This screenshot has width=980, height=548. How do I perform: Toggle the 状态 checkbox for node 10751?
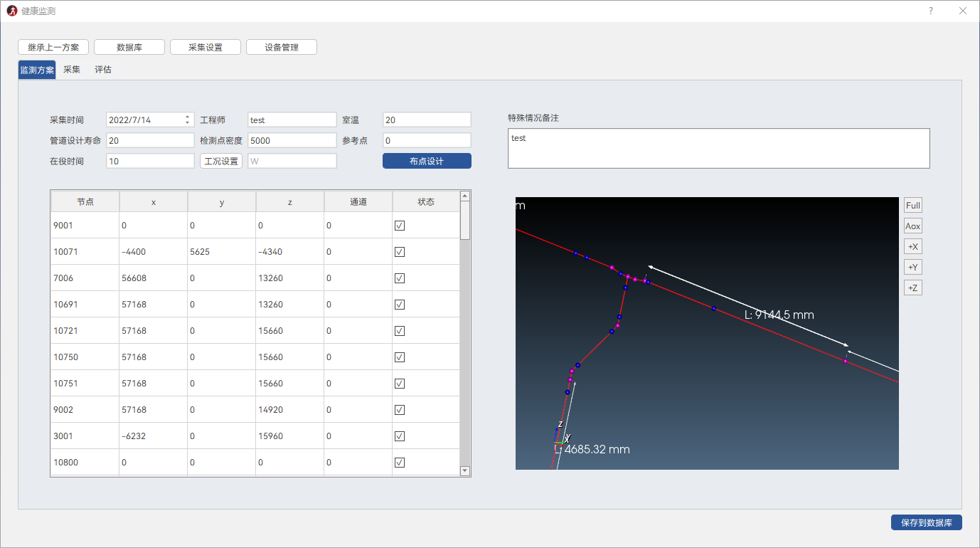coord(400,383)
